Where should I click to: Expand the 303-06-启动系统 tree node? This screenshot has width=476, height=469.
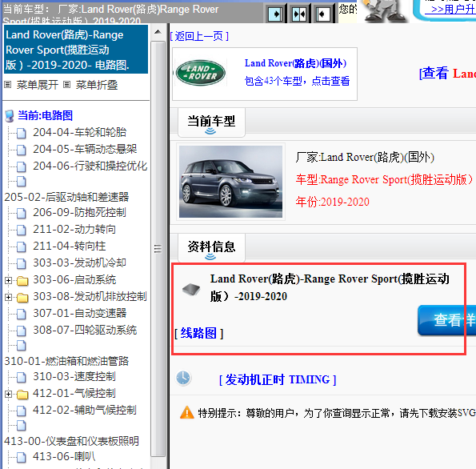tap(9, 280)
